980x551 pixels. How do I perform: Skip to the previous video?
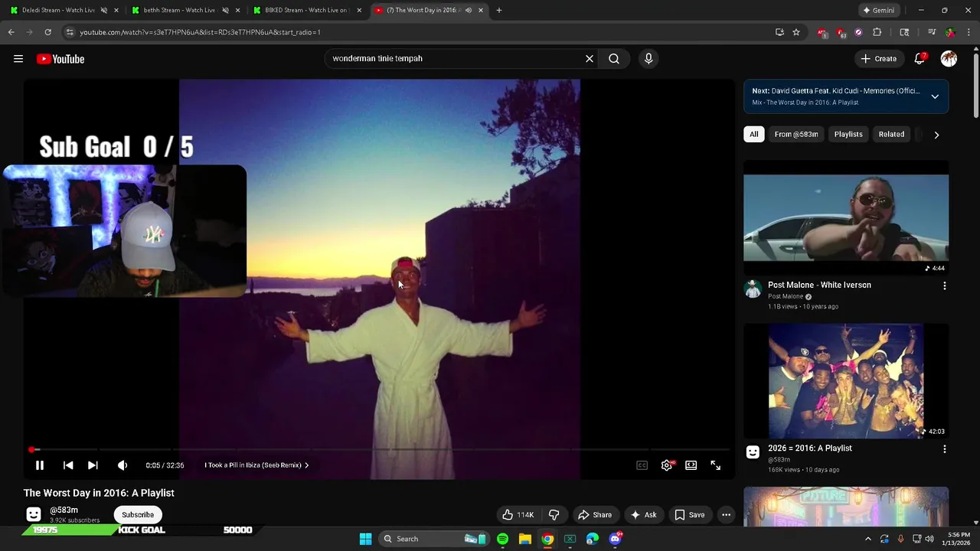68,465
